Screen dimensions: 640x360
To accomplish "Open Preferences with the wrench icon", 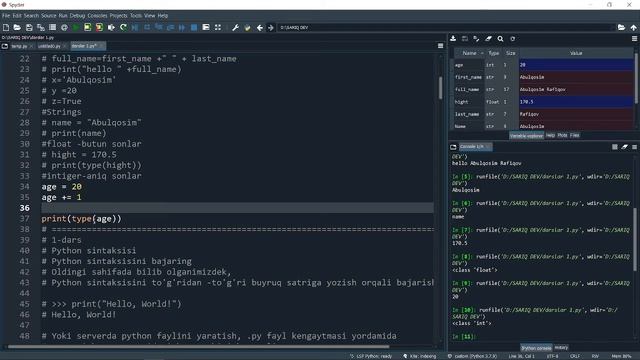I will (235, 27).
